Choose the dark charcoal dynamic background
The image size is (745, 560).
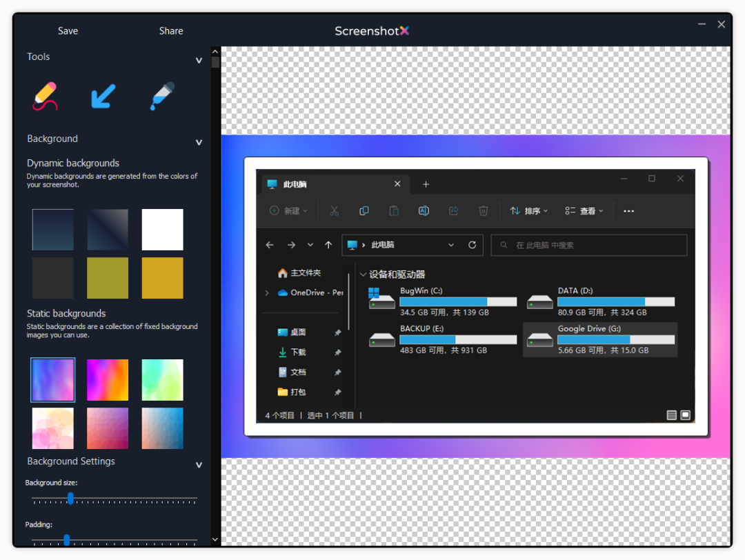[x=52, y=278]
